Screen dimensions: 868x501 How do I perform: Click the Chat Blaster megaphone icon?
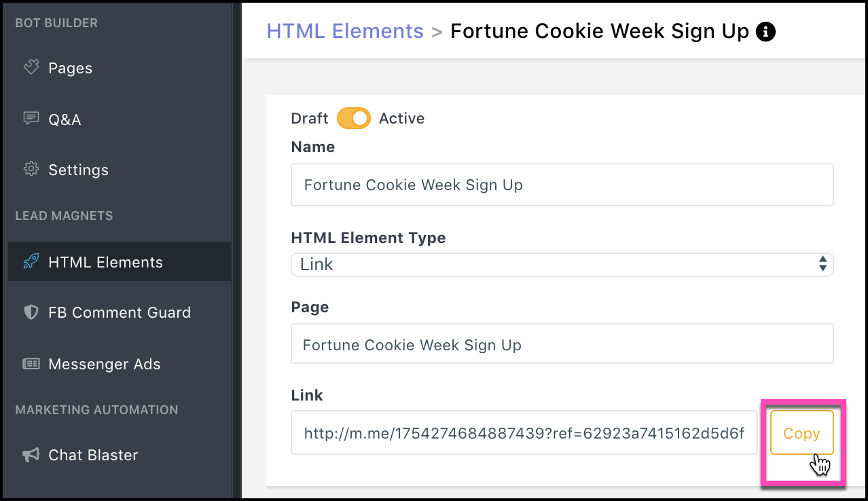[31, 455]
